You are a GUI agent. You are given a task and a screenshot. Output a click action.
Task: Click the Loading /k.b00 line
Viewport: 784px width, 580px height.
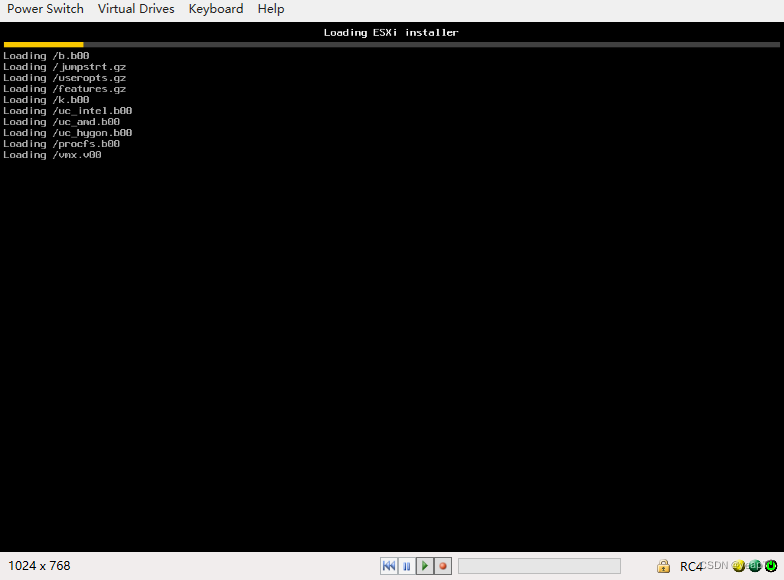46,100
